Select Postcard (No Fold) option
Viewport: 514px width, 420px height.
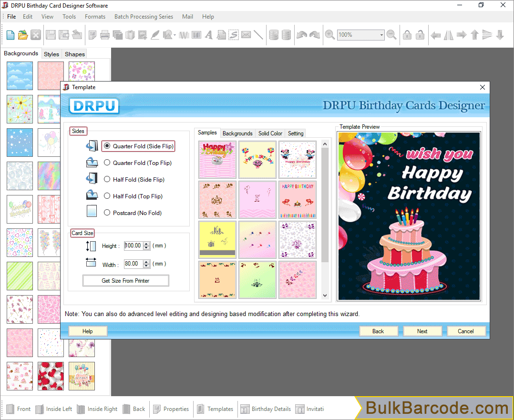click(x=107, y=213)
